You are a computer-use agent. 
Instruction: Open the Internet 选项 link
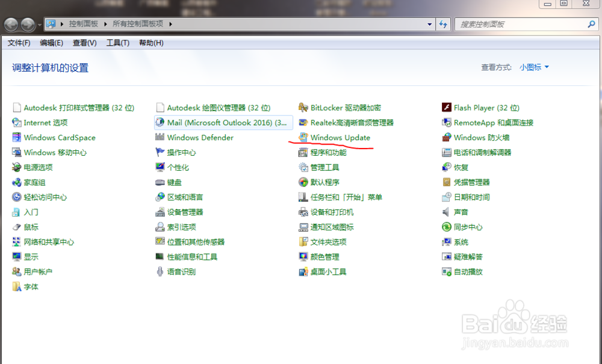46,122
